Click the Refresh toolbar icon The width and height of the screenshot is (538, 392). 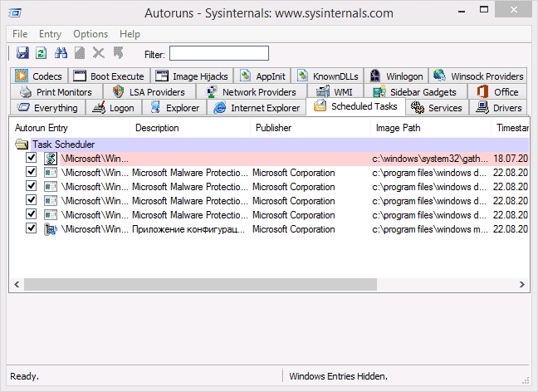[x=42, y=53]
